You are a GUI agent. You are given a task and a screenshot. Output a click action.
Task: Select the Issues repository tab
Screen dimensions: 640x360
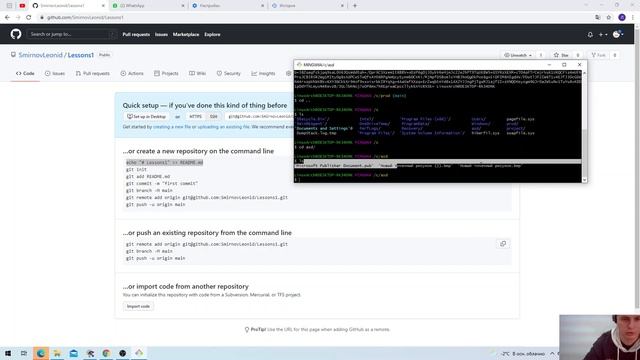(x=55, y=73)
